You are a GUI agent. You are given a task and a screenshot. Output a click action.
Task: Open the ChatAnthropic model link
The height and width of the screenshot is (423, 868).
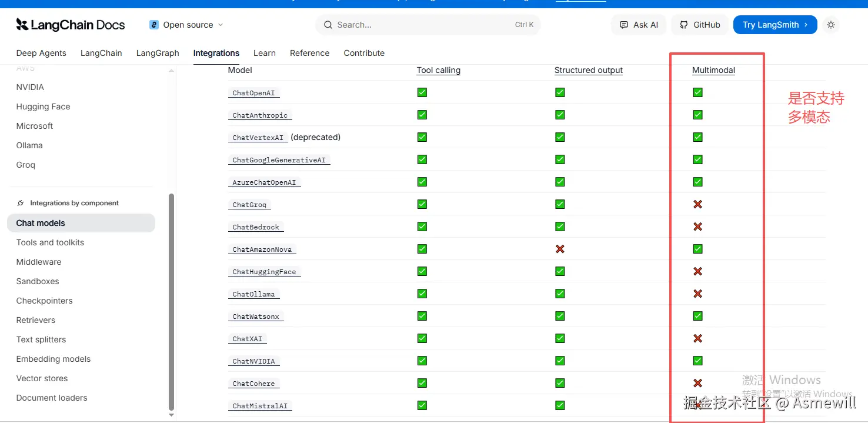260,115
